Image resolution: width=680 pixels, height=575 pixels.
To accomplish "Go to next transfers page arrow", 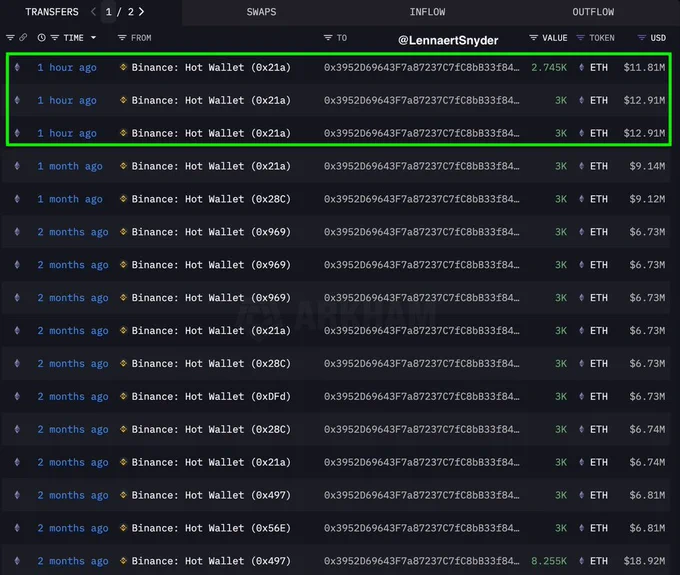I will (141, 12).
